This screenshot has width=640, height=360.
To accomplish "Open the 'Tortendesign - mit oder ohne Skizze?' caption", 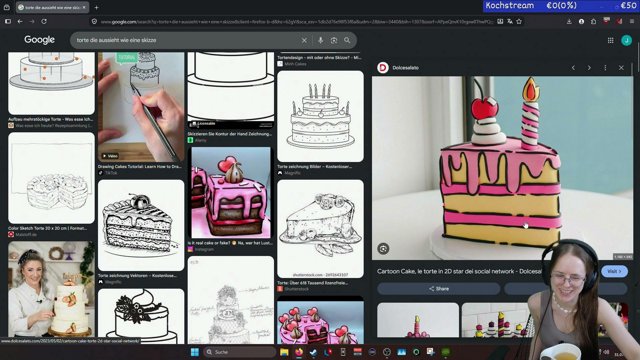I will pyautogui.click(x=319, y=58).
